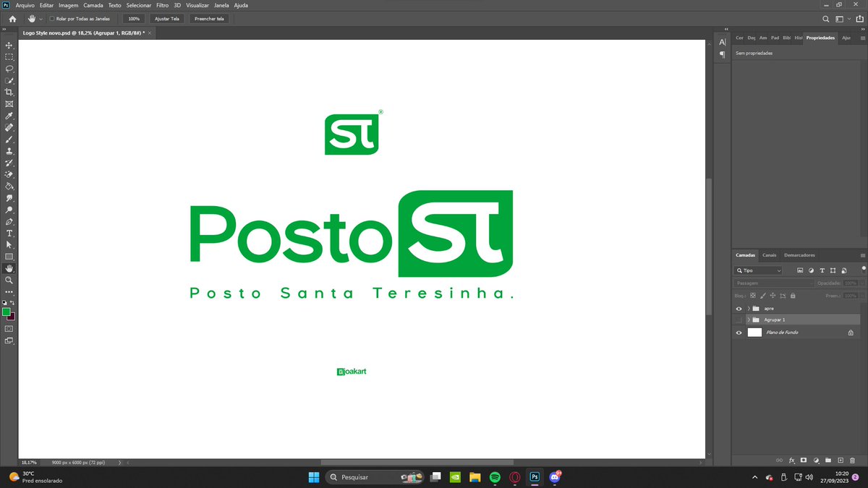Click the 100% zoom button
The width and height of the screenshot is (868, 488).
(134, 19)
